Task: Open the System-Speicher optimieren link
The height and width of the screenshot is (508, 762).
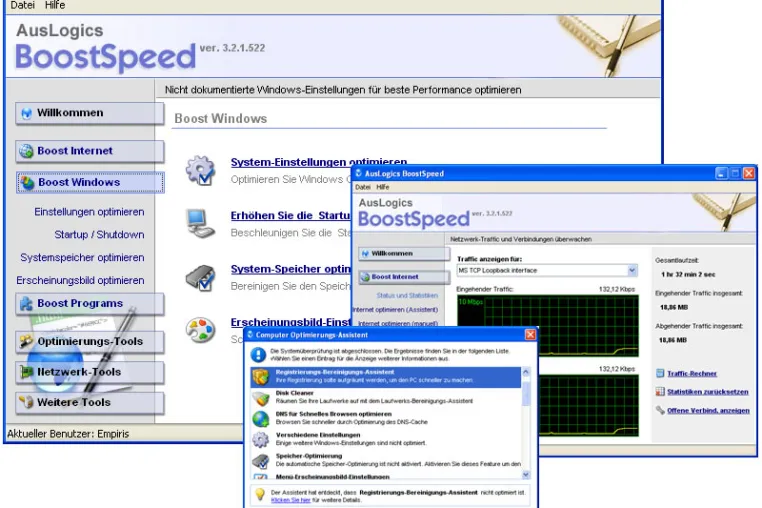Action: (x=291, y=269)
